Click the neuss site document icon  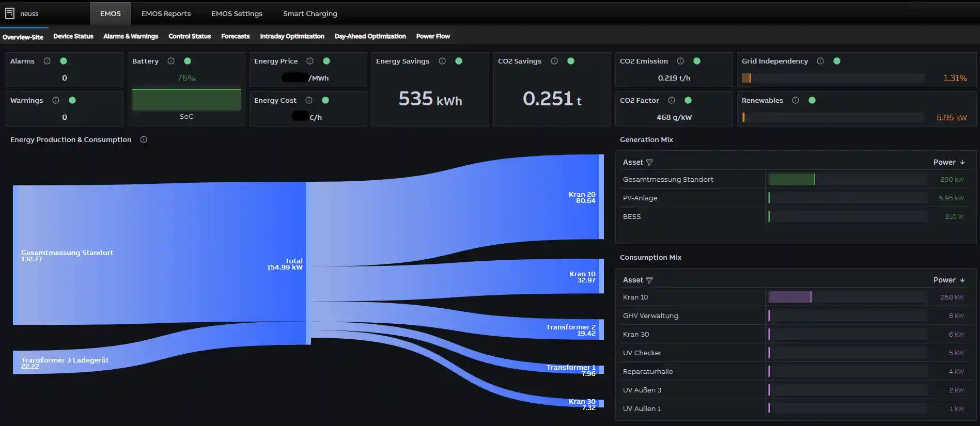click(x=10, y=13)
